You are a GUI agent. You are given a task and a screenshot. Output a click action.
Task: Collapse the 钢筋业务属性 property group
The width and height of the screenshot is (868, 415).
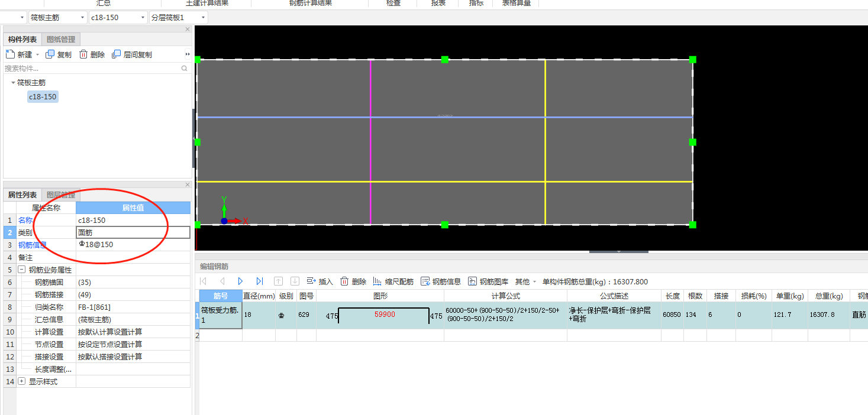(21, 270)
